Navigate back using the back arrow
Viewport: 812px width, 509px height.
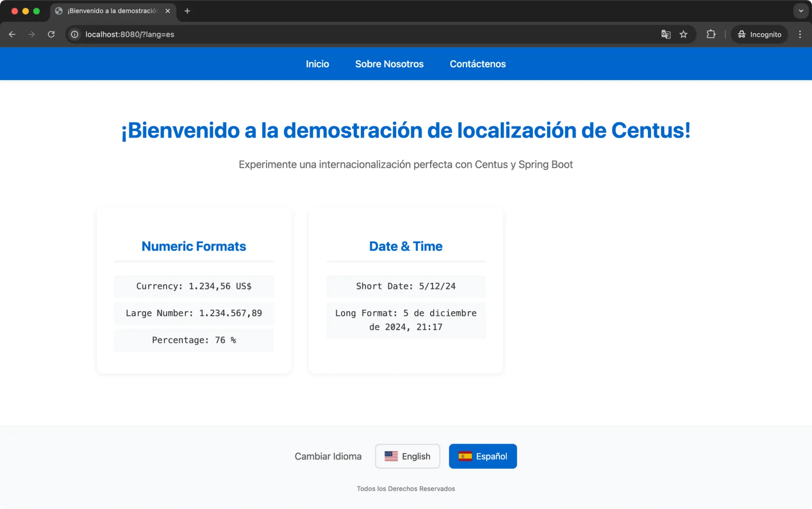pos(12,34)
